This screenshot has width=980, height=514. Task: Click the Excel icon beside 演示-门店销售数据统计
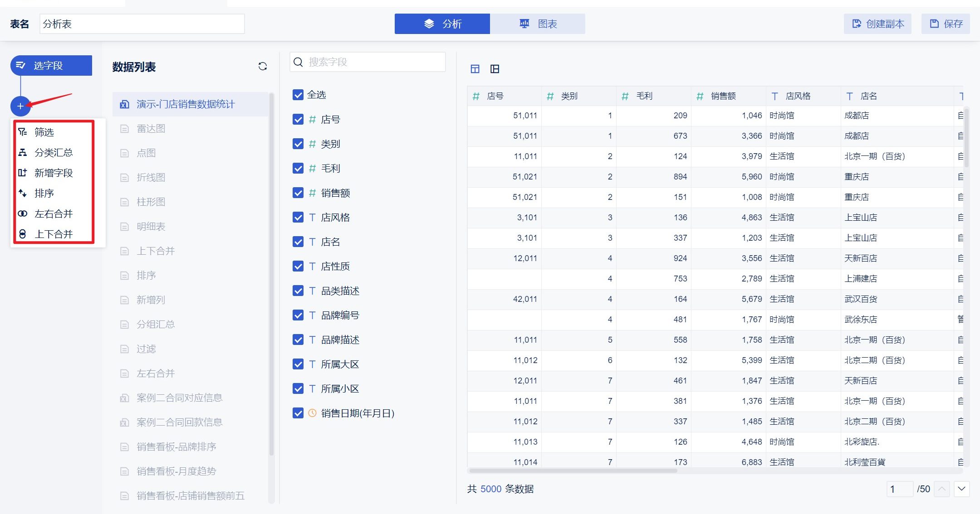[124, 104]
